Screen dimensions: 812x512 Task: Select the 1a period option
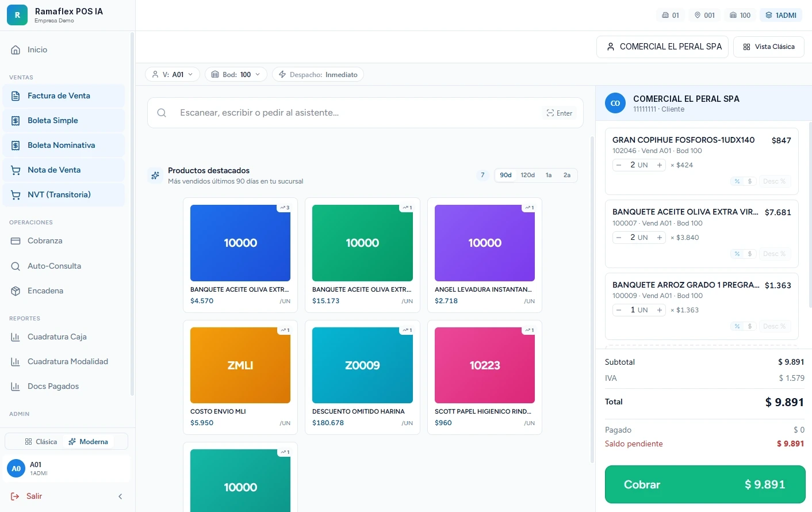549,175
